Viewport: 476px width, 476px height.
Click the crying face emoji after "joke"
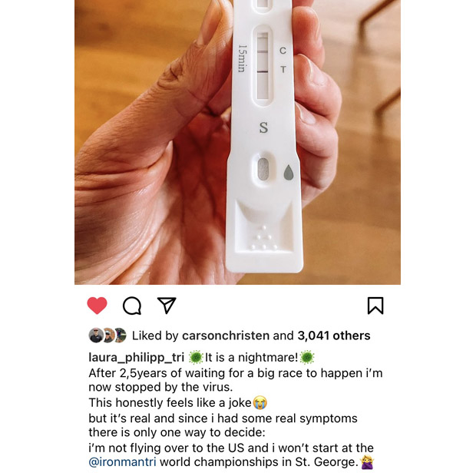click(x=259, y=403)
